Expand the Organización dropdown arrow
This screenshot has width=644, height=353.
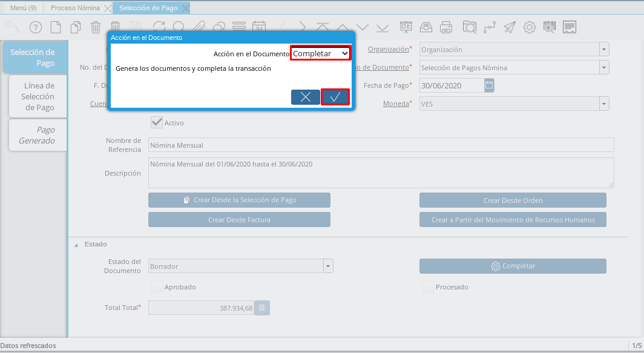(x=604, y=49)
